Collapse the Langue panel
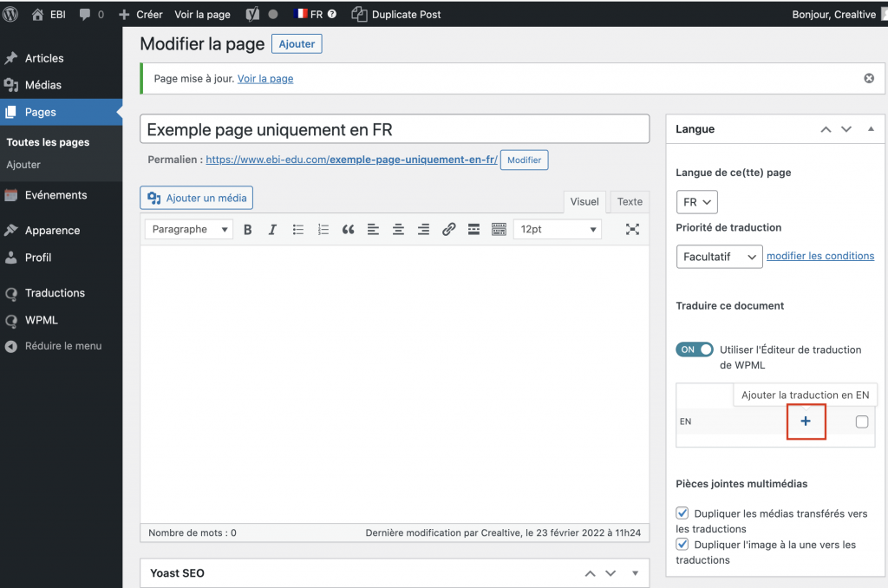 coord(871,129)
